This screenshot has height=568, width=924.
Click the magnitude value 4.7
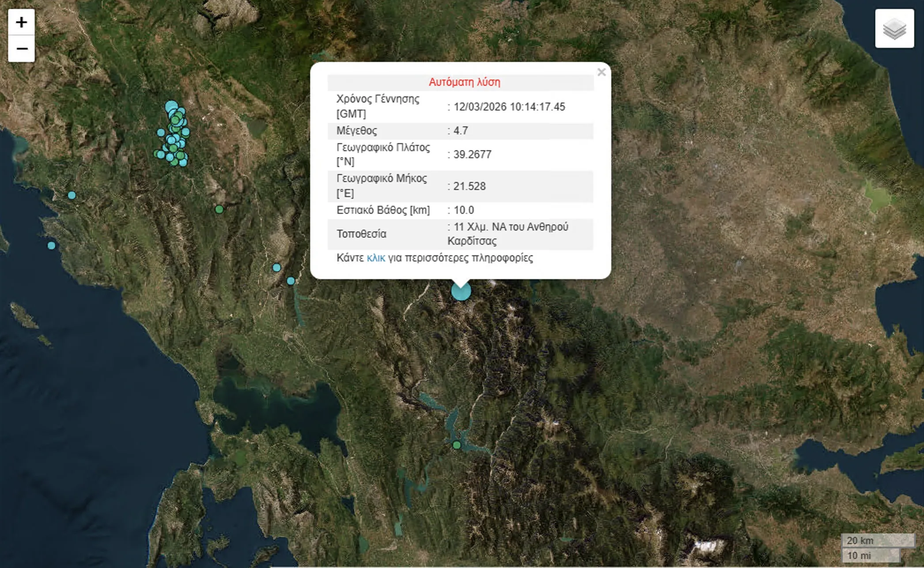[x=461, y=131]
